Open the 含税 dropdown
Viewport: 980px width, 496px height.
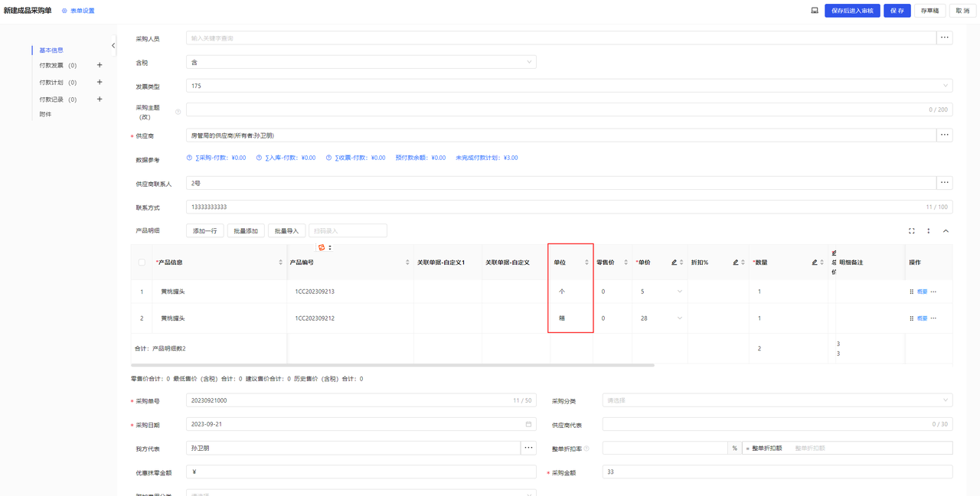point(361,62)
